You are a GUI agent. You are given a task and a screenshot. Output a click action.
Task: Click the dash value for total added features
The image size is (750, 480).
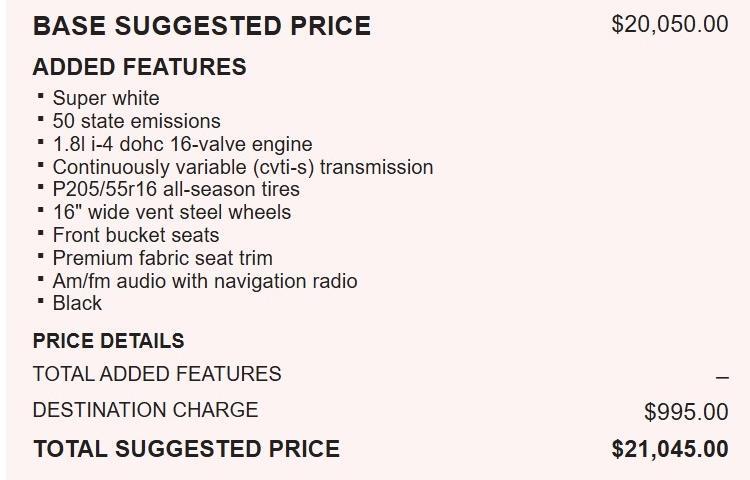pyautogui.click(x=722, y=377)
